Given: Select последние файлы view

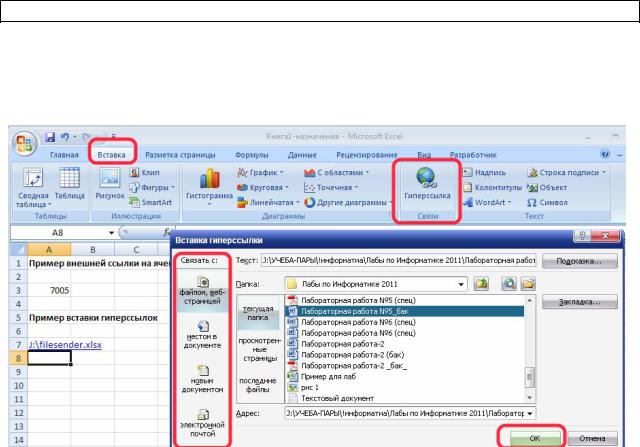Looking at the screenshot, I should point(258,385).
